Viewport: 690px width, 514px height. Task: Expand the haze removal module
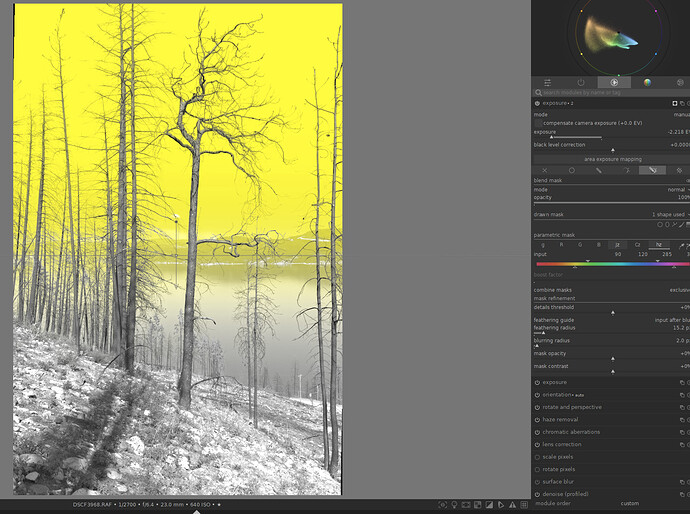pos(560,420)
